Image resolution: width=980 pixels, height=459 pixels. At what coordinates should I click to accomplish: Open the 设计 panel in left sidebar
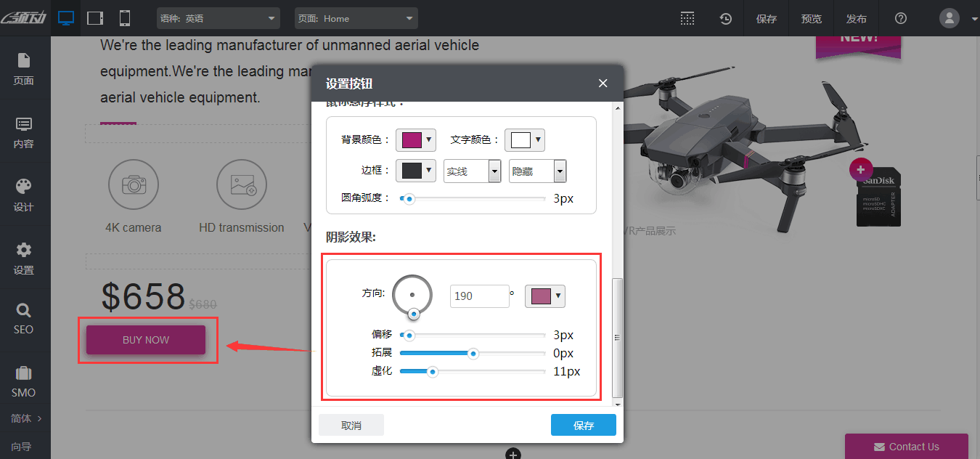(x=25, y=195)
